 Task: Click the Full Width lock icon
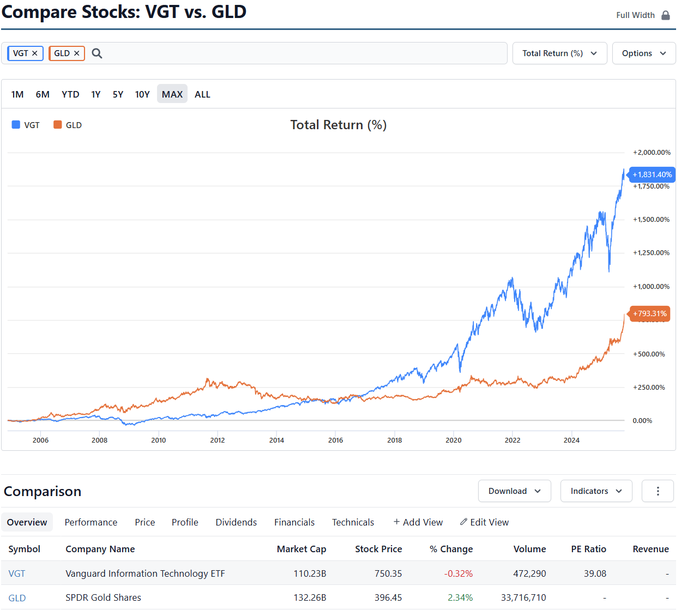point(666,15)
